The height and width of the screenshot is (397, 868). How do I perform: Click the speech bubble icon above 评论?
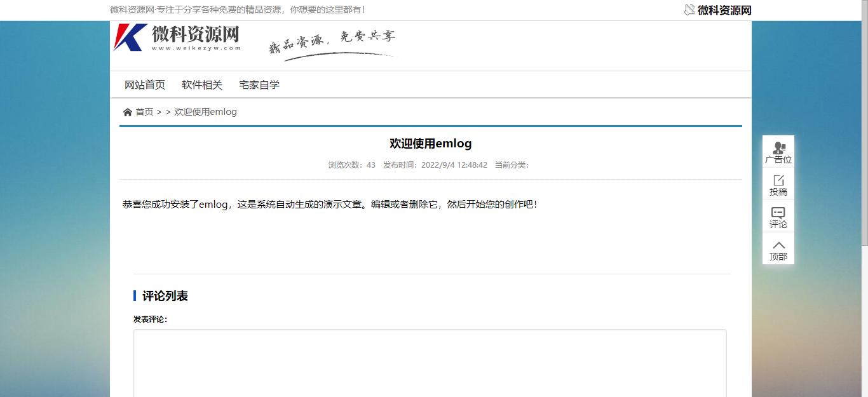coord(778,212)
